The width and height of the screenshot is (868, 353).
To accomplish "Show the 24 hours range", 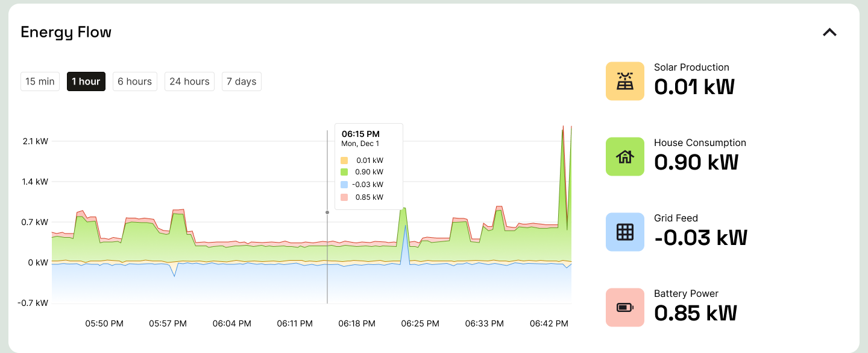I will click(189, 81).
